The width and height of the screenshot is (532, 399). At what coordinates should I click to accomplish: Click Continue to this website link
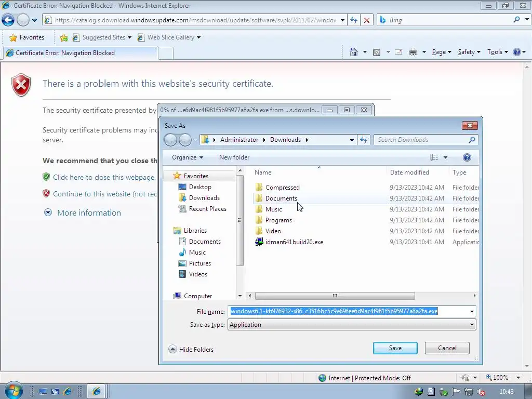coord(105,194)
